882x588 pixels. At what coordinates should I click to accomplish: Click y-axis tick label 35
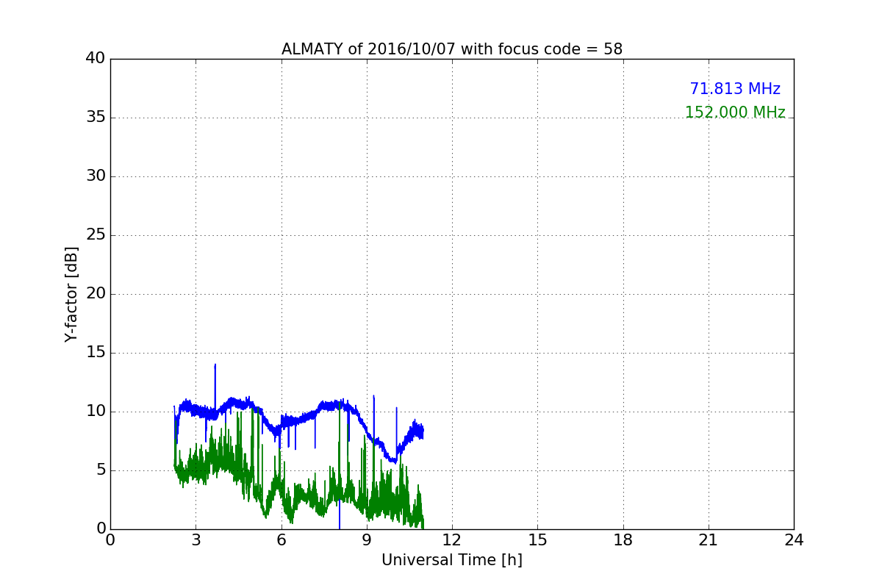coord(96,118)
